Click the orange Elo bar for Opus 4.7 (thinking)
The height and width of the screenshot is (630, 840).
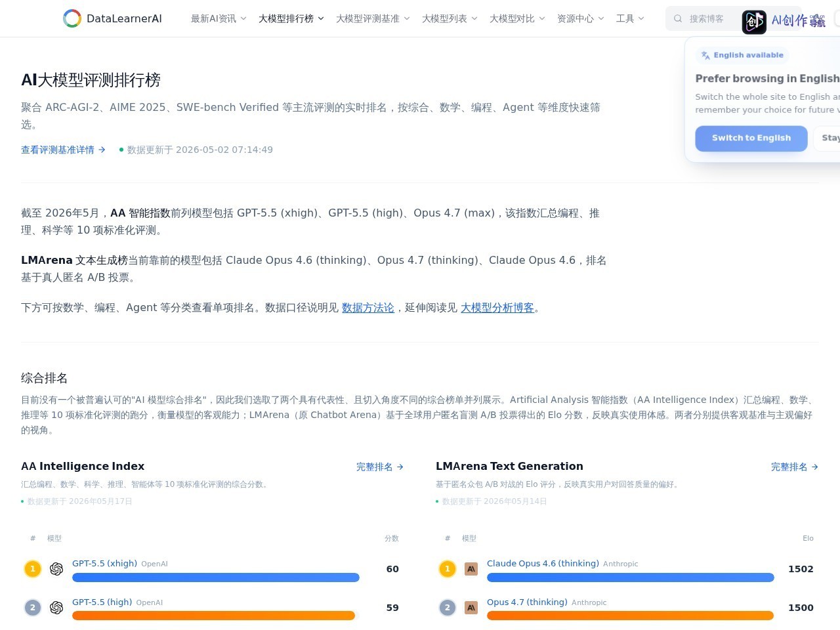630,616
